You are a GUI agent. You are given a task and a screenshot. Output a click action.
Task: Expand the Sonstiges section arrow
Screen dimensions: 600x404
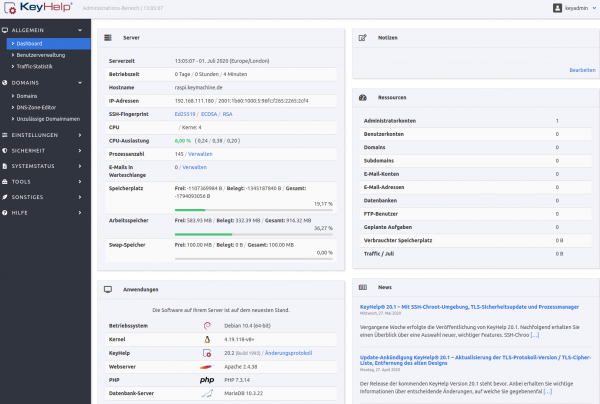(80, 197)
